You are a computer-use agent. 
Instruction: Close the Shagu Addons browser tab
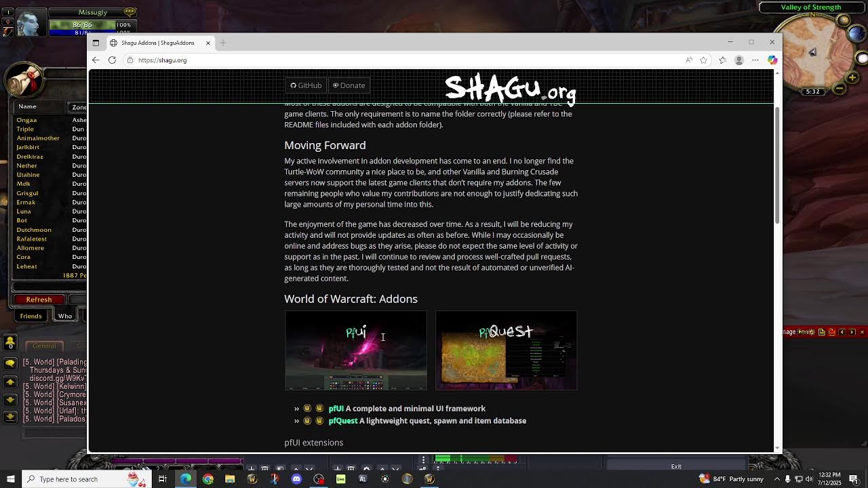[208, 43]
